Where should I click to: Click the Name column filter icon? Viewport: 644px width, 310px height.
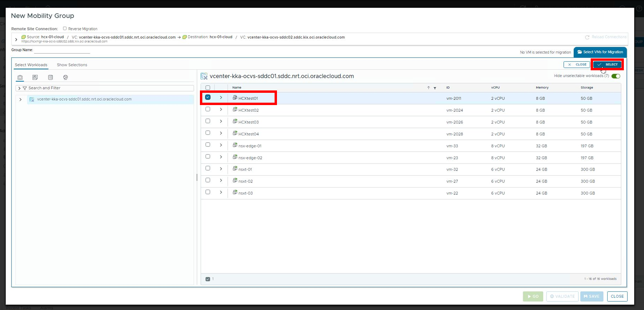[435, 88]
